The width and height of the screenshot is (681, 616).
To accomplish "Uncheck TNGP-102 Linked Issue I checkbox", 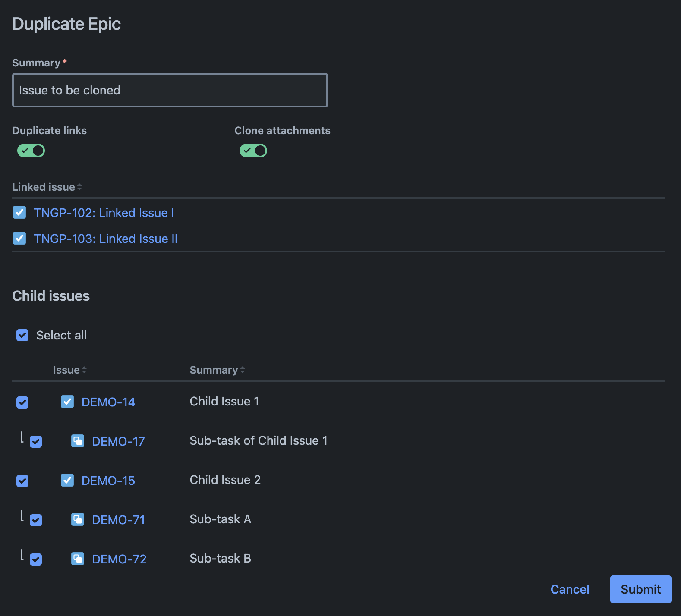I will point(19,213).
